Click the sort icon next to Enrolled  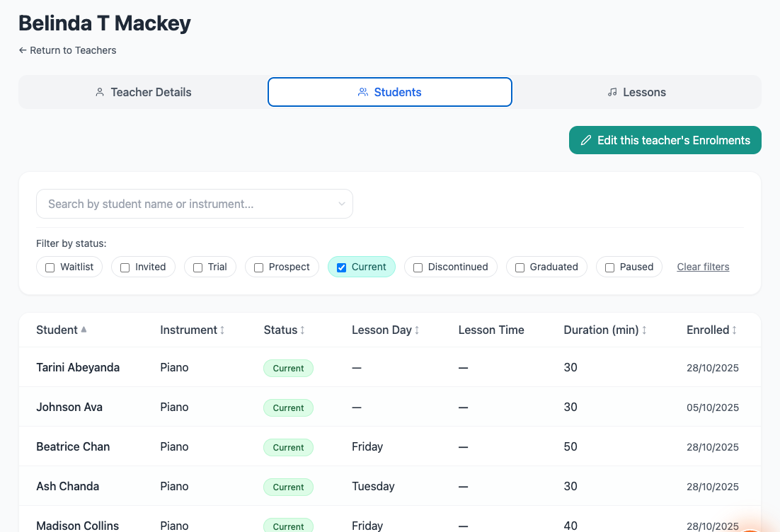point(735,330)
